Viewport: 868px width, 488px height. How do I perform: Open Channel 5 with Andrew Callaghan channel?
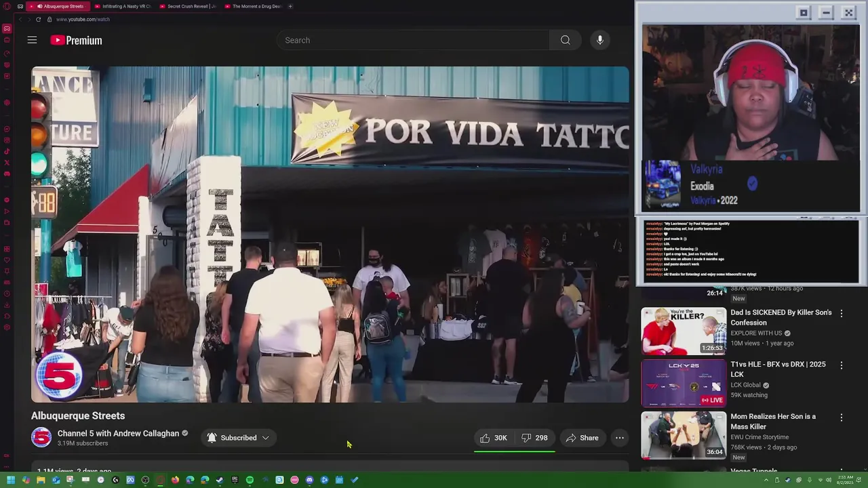pos(118,433)
